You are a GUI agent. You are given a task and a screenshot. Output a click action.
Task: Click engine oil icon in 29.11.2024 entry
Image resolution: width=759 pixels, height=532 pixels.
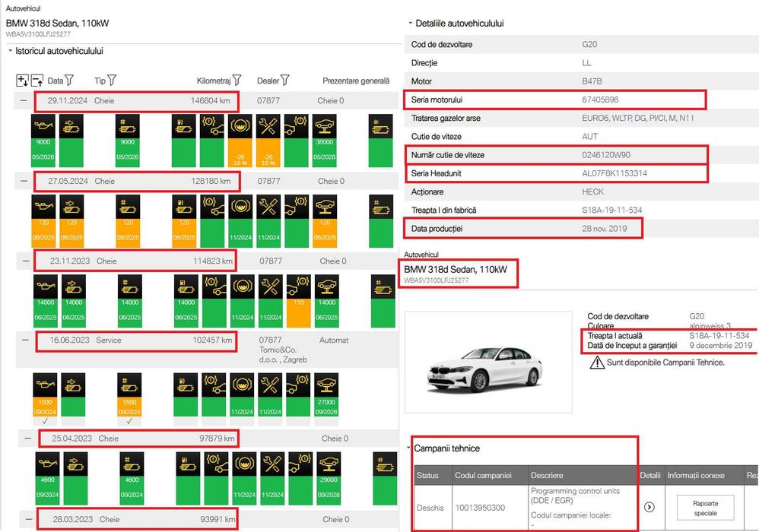pyautogui.click(x=43, y=125)
